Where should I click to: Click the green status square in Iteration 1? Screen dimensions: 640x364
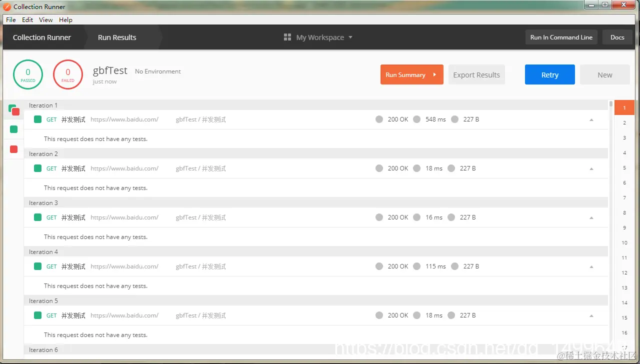37,119
